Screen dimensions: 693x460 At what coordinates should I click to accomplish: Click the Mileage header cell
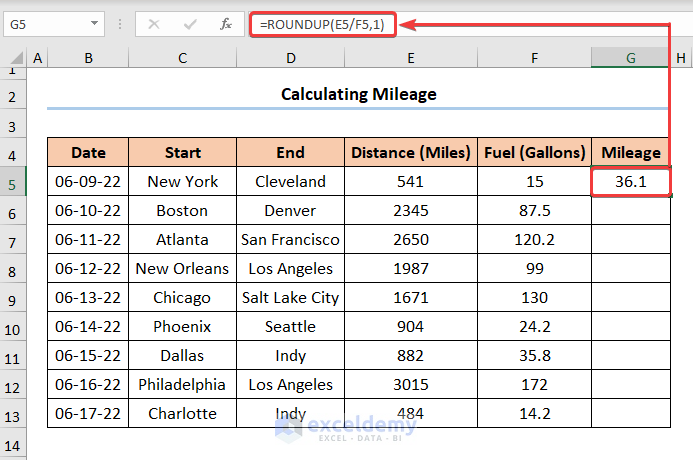coord(631,153)
